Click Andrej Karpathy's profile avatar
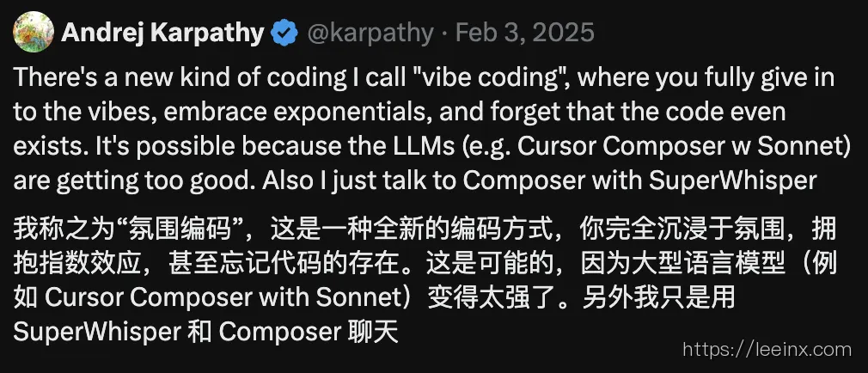Screen dimensions: 868x373 [x=31, y=32]
